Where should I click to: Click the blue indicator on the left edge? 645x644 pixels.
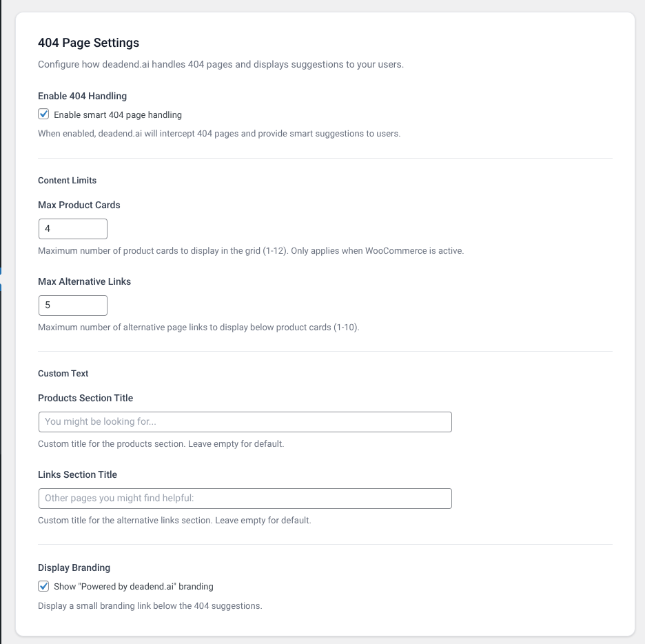(1, 270)
